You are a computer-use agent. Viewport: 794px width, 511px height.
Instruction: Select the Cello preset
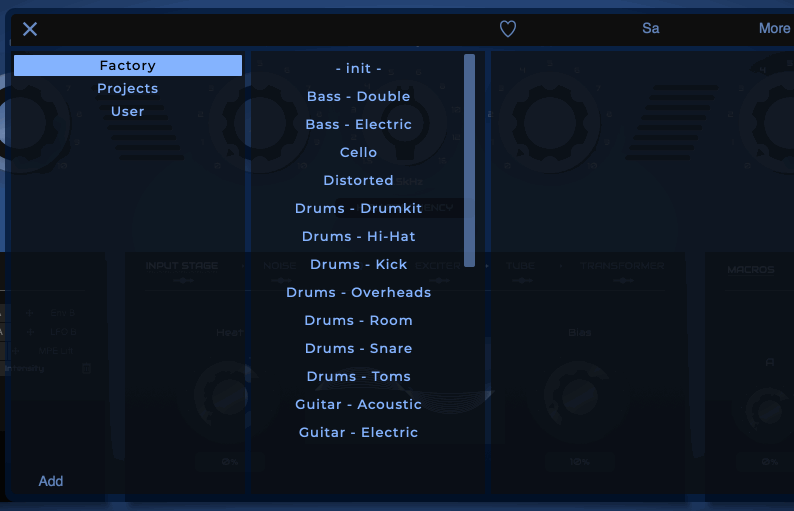point(358,153)
